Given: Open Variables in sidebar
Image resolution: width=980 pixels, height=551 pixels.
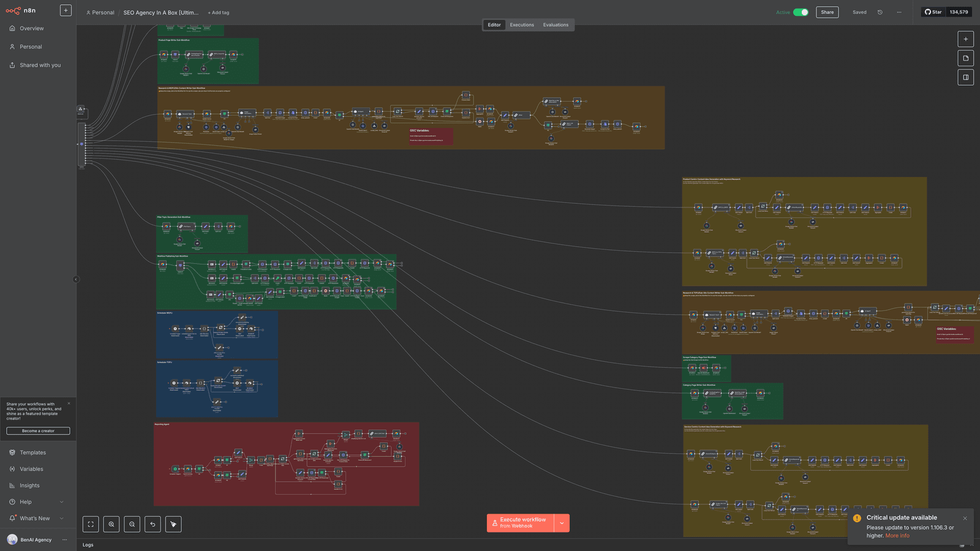Looking at the screenshot, I should point(31,469).
